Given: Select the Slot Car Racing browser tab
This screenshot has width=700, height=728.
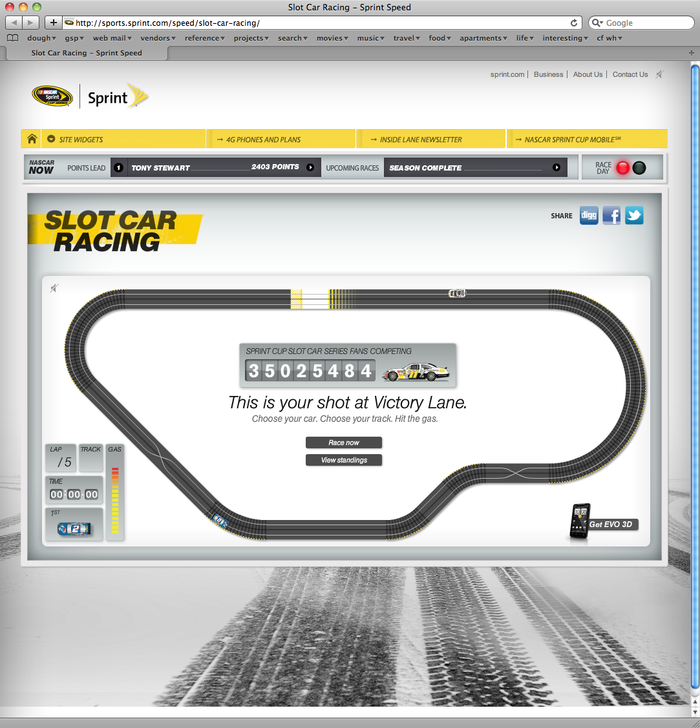Looking at the screenshot, I should coord(87,53).
